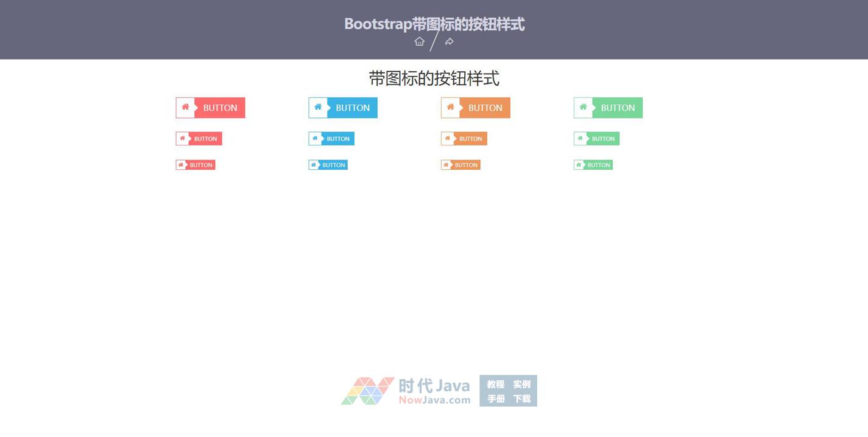Viewport: 868px width, 437px height.
Task: Click the house icon on the smallest orange button
Action: (446, 164)
